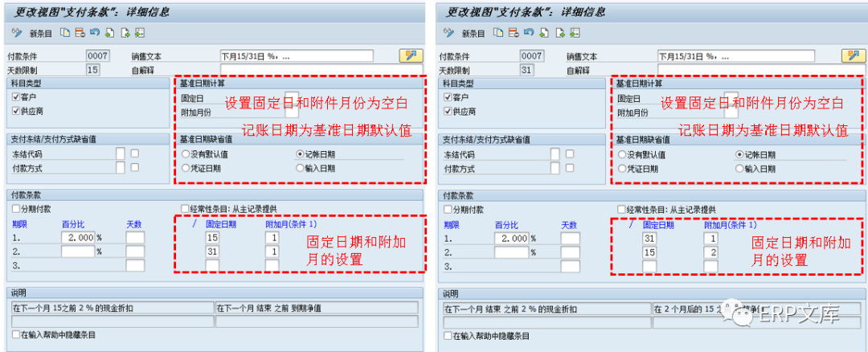Click 新条目 in the day-limit 31 window
868x352 pixels.
click(x=473, y=33)
